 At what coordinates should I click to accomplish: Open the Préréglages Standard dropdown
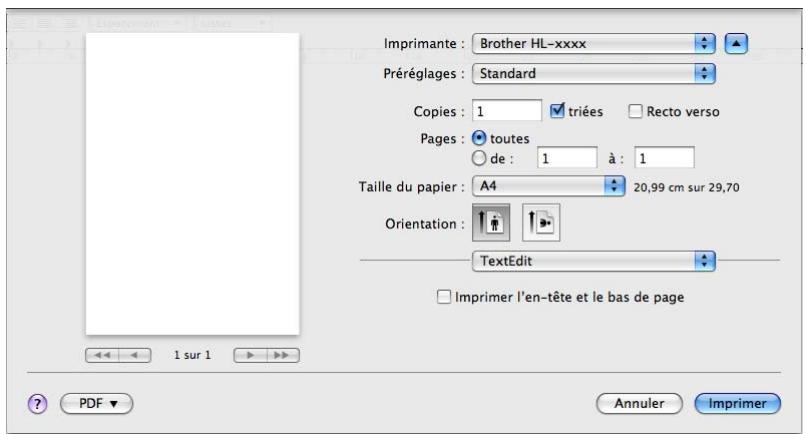coord(594,74)
